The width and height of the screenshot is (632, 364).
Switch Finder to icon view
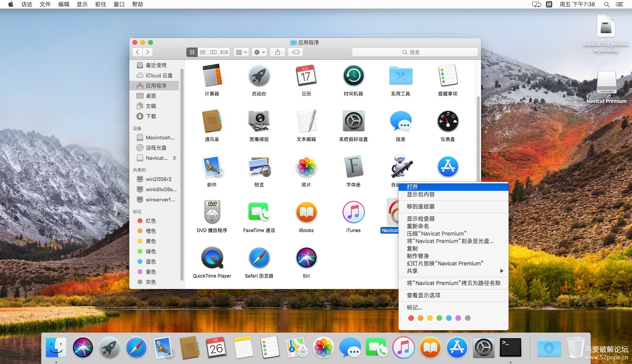tap(192, 52)
